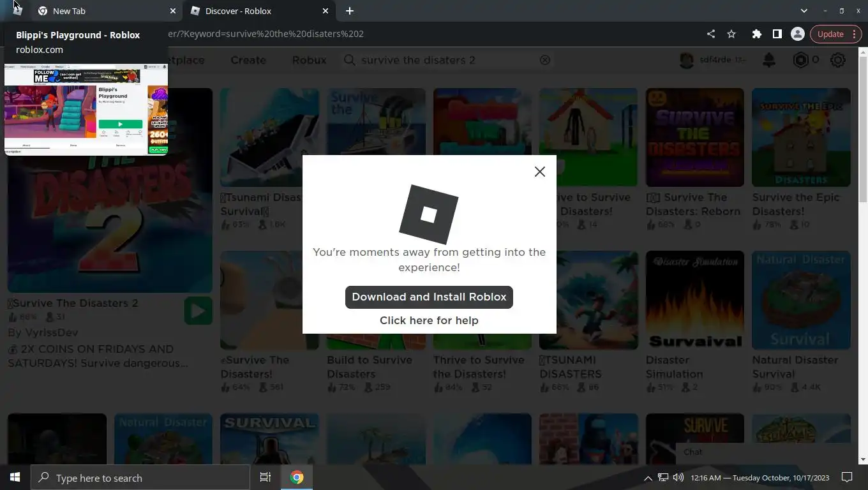This screenshot has height=490, width=868.
Task: Open the Chat panel
Action: pos(766,452)
